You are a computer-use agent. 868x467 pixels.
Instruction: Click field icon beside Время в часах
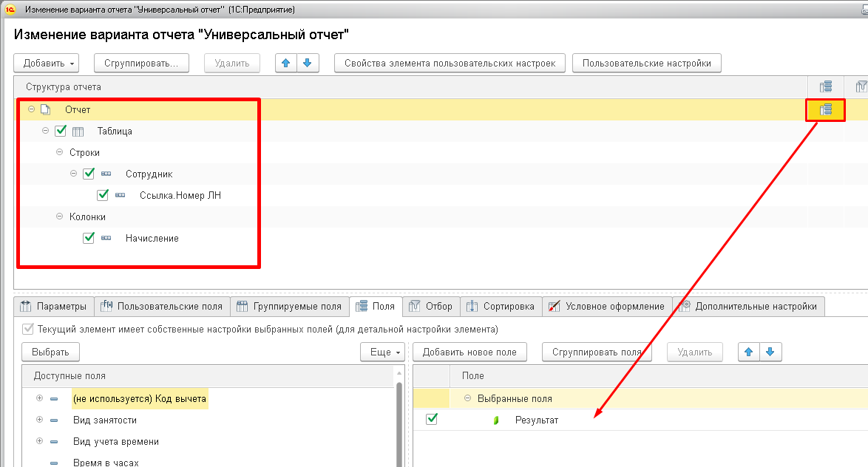[x=54, y=463]
